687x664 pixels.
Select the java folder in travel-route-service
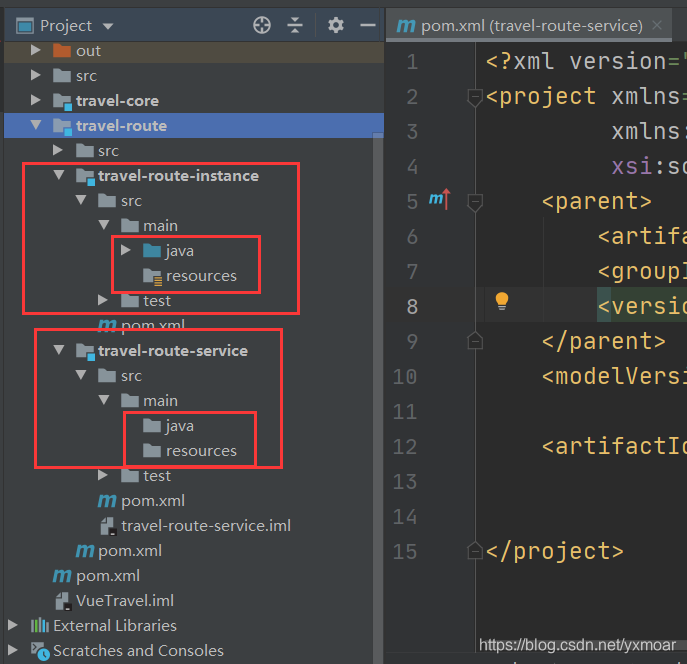[x=180, y=426]
